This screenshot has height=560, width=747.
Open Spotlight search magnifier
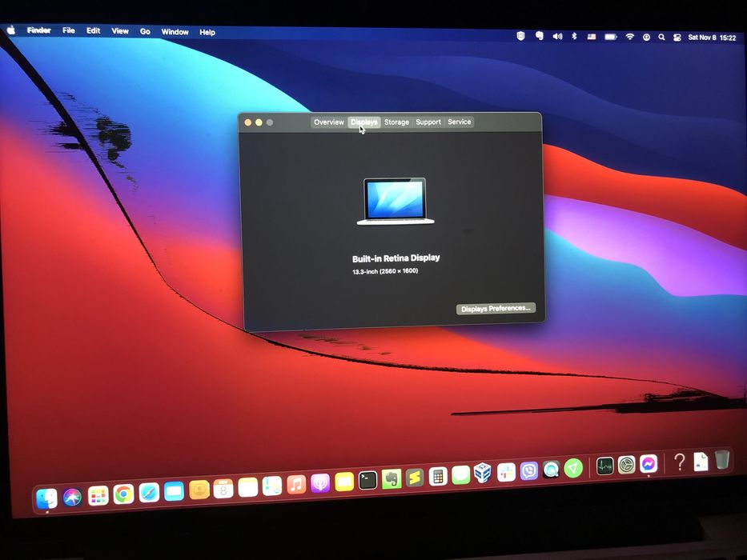(x=661, y=37)
